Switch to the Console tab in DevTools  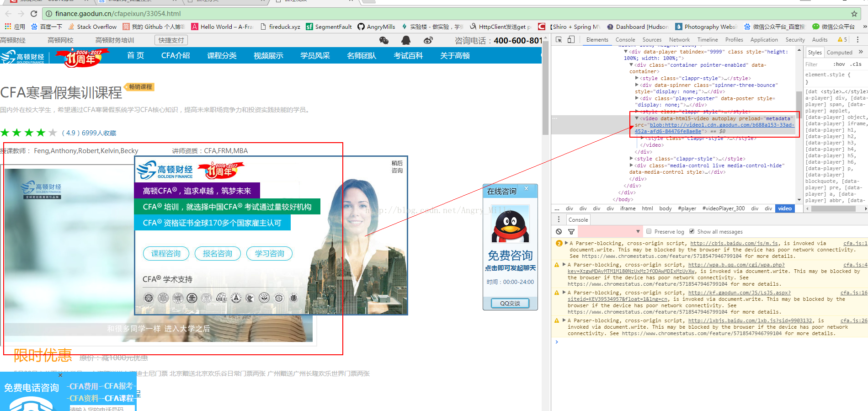pyautogui.click(x=625, y=40)
